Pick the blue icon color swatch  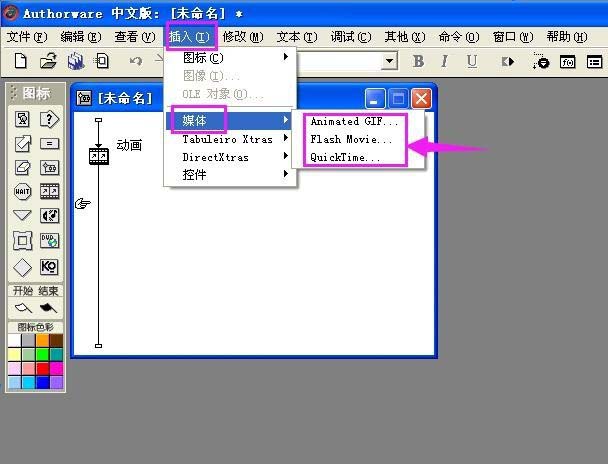(x=43, y=382)
